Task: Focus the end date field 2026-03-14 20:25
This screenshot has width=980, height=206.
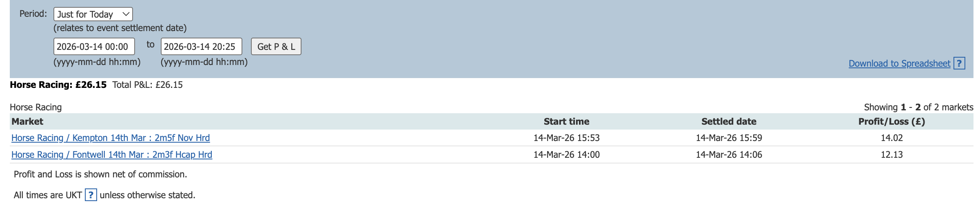Action: [x=201, y=47]
